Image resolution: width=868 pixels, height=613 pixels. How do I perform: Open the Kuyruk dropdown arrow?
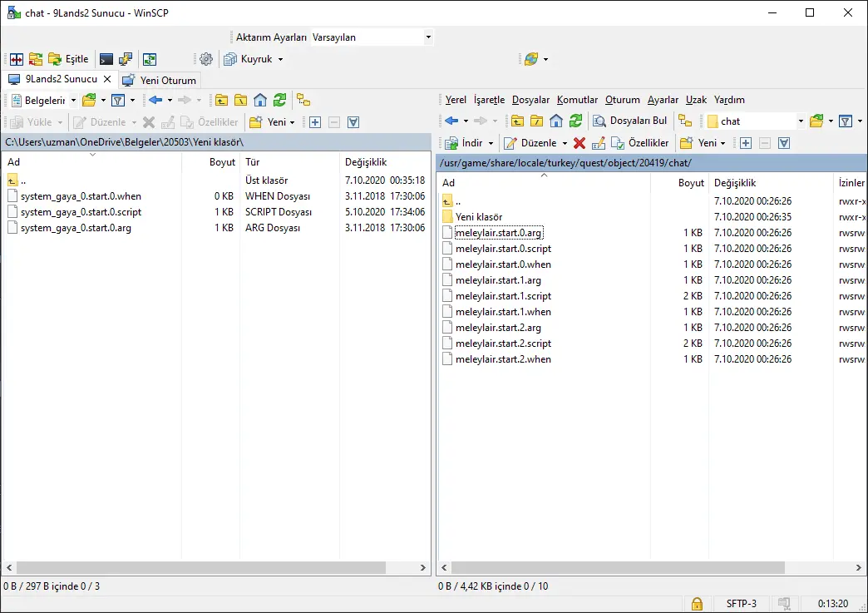(280, 60)
